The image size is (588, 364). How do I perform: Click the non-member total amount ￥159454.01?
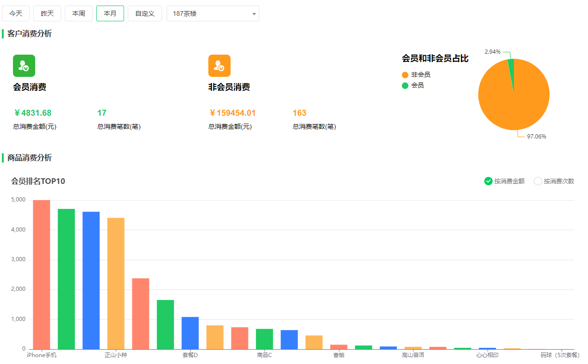tap(232, 113)
